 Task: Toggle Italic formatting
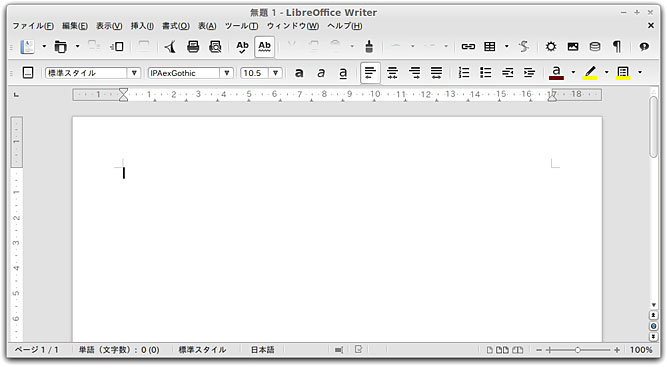click(321, 73)
